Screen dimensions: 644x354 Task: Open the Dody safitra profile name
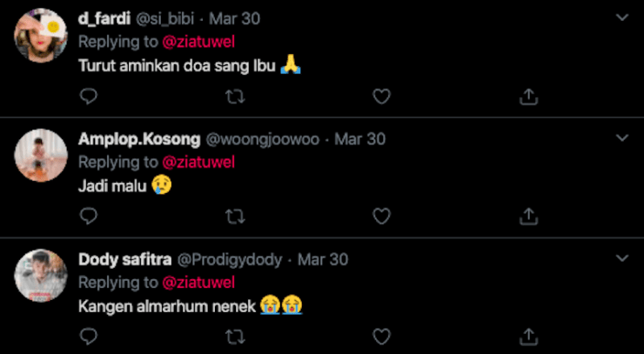point(124,259)
